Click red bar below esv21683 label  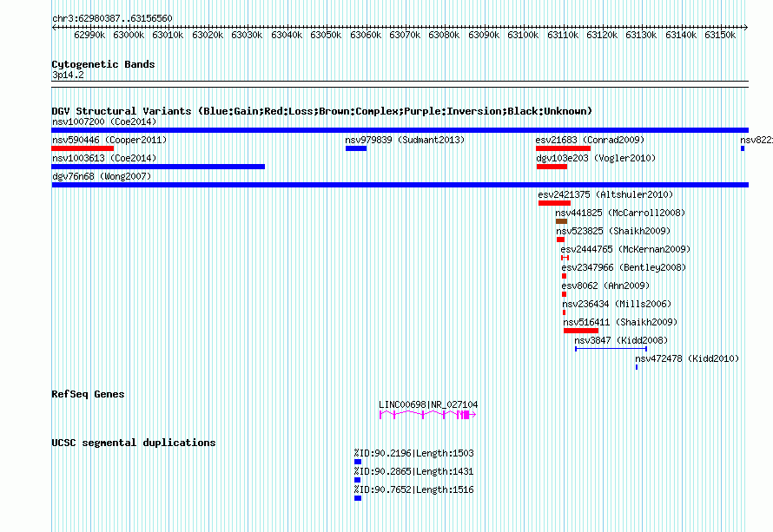tap(563, 148)
